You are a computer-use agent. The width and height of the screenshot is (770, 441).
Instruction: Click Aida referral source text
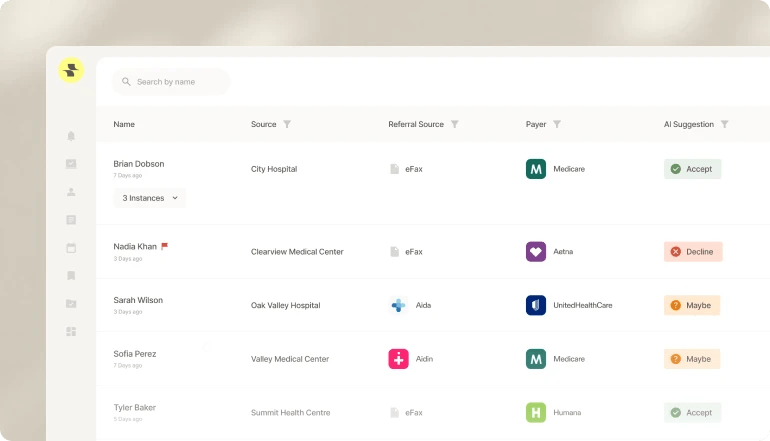[x=423, y=305]
